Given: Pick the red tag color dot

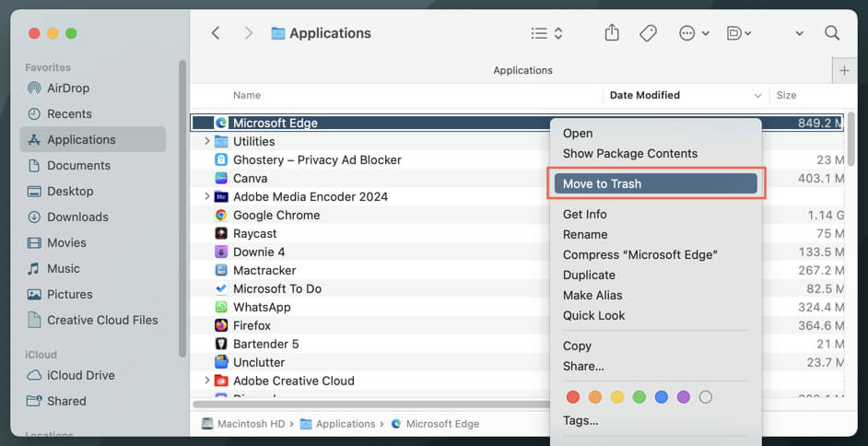Looking at the screenshot, I should click(573, 397).
